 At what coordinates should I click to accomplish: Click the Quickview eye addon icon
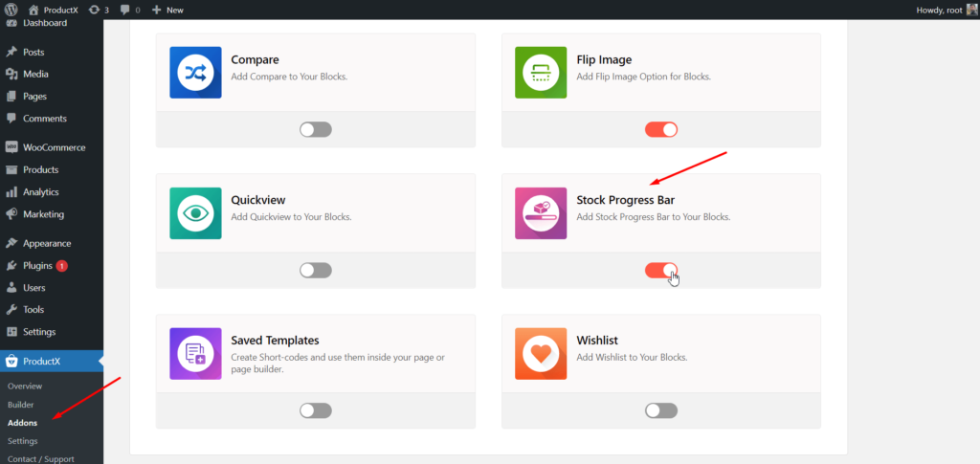click(x=195, y=213)
